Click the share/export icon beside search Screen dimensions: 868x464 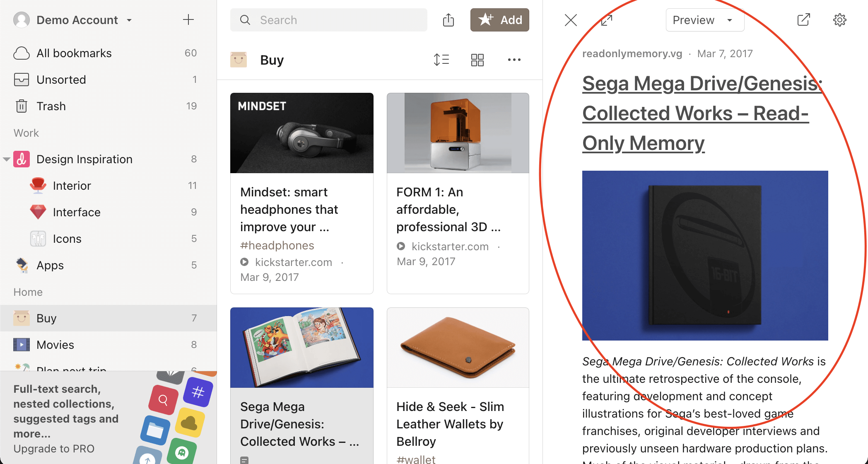(448, 20)
